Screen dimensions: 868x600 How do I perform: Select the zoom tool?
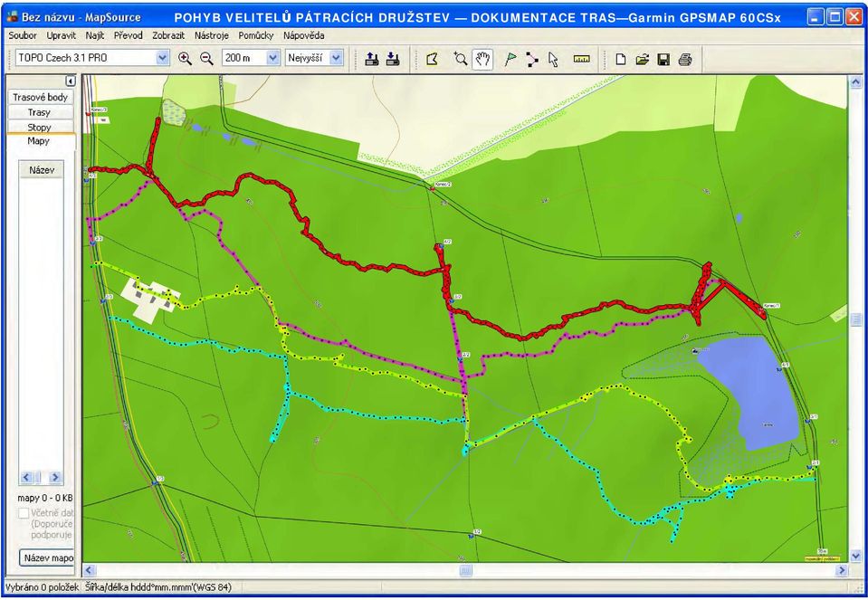[x=460, y=59]
